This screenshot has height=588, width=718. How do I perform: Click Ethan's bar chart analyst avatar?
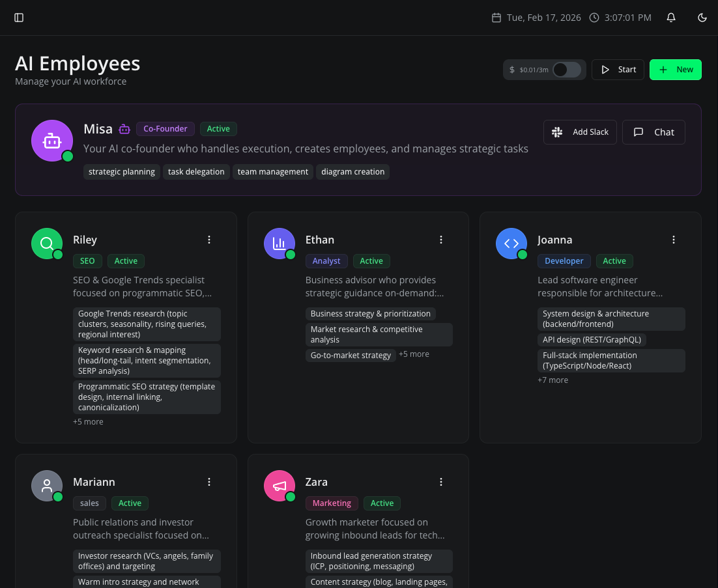[x=279, y=244]
